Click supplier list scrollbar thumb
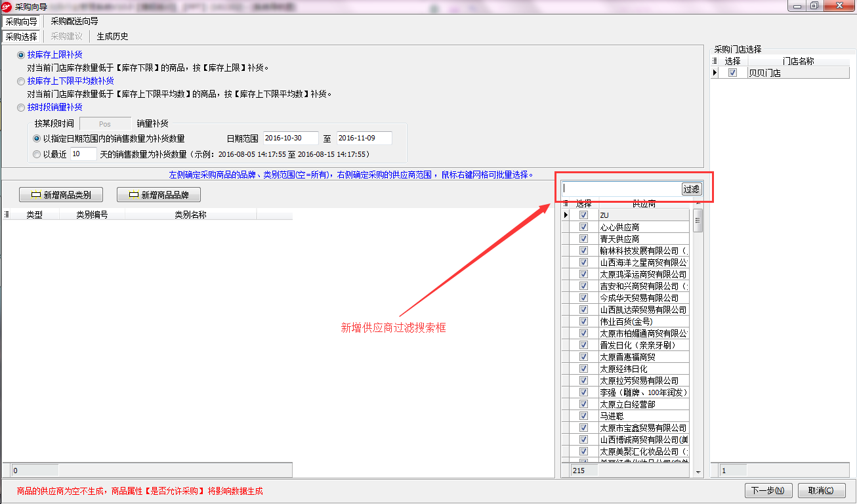The image size is (857, 504). (698, 221)
